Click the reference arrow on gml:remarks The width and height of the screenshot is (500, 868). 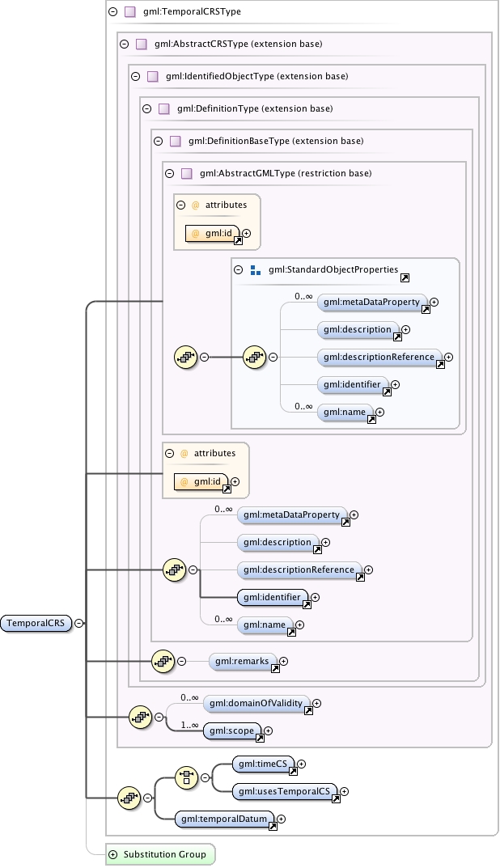point(275,669)
